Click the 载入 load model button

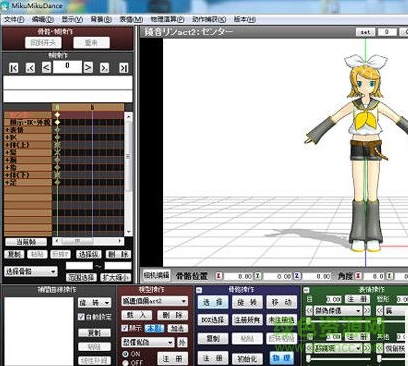pos(137,315)
